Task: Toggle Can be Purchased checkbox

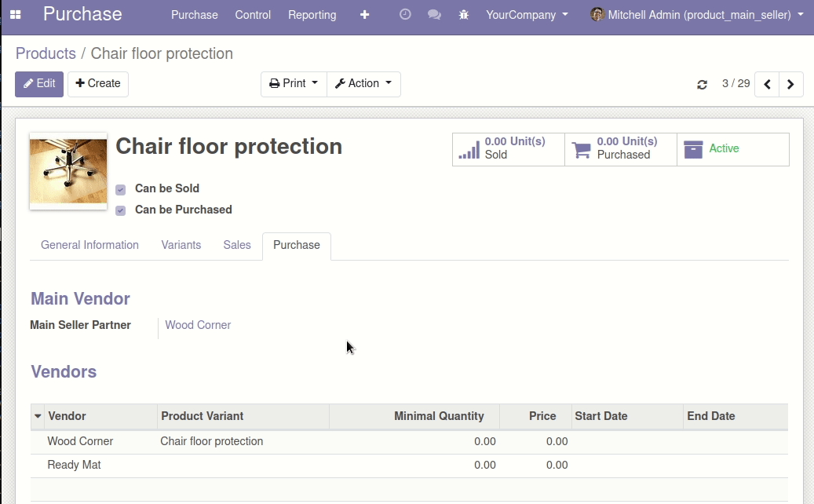Action: pyautogui.click(x=120, y=210)
